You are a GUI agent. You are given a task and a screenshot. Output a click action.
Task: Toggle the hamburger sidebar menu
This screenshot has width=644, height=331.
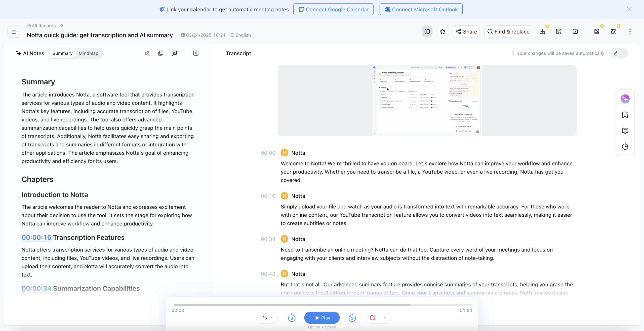14,32
